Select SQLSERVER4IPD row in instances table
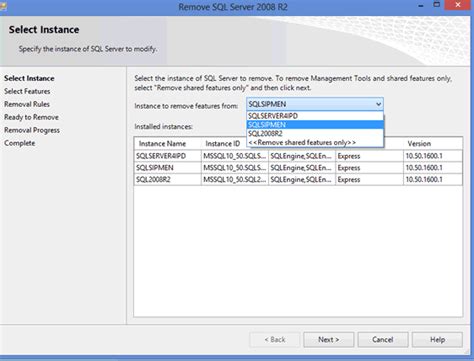Screen dimensions: 474x361 (298, 156)
